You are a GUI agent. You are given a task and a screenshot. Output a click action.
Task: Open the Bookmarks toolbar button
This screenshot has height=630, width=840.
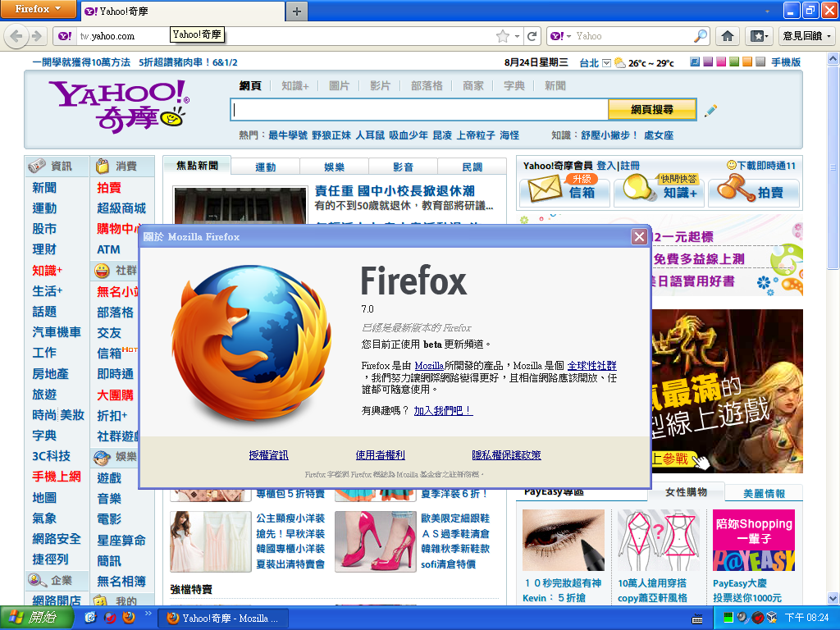click(760, 36)
